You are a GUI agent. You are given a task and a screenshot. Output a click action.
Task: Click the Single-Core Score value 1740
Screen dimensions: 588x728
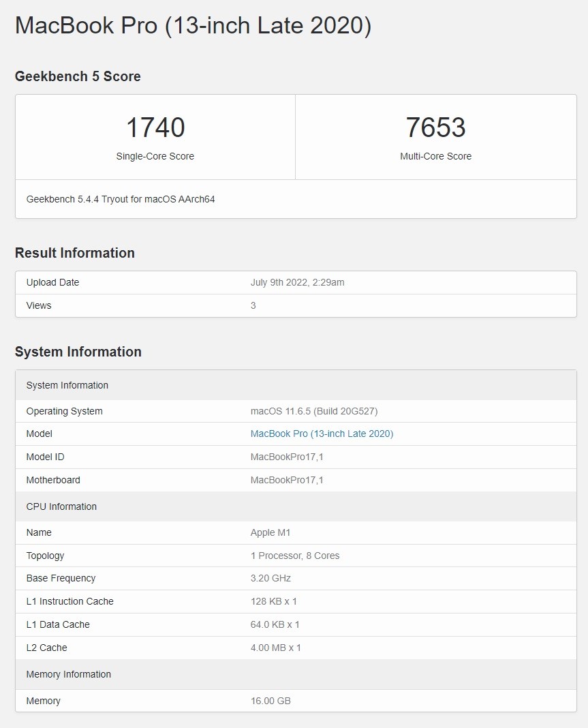(x=155, y=127)
